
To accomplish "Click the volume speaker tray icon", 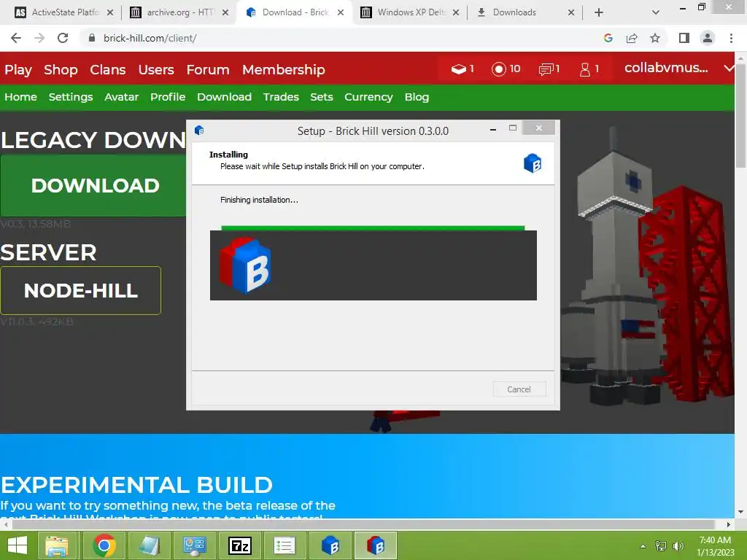I will (x=678, y=545).
